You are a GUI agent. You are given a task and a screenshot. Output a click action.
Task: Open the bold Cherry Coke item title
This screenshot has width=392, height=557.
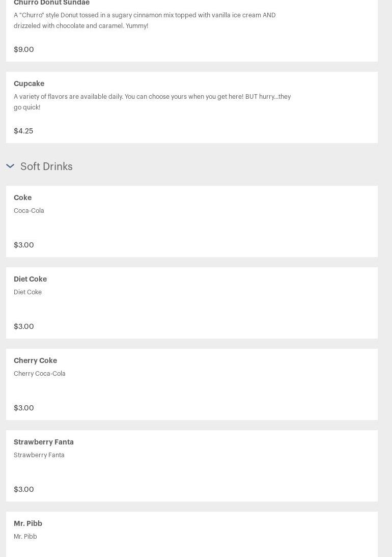point(36,360)
